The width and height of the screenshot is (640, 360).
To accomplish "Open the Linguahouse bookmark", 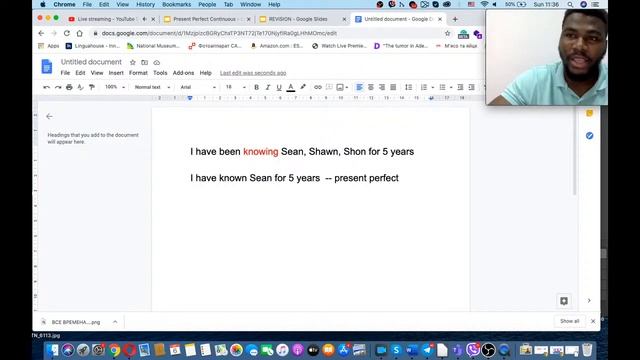I will tap(93, 46).
